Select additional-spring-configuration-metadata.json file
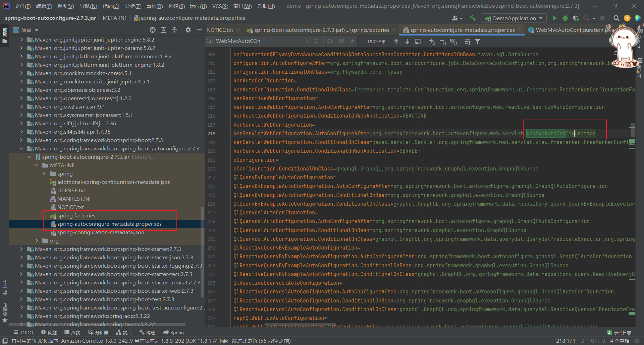The image size is (644, 345). [x=114, y=182]
